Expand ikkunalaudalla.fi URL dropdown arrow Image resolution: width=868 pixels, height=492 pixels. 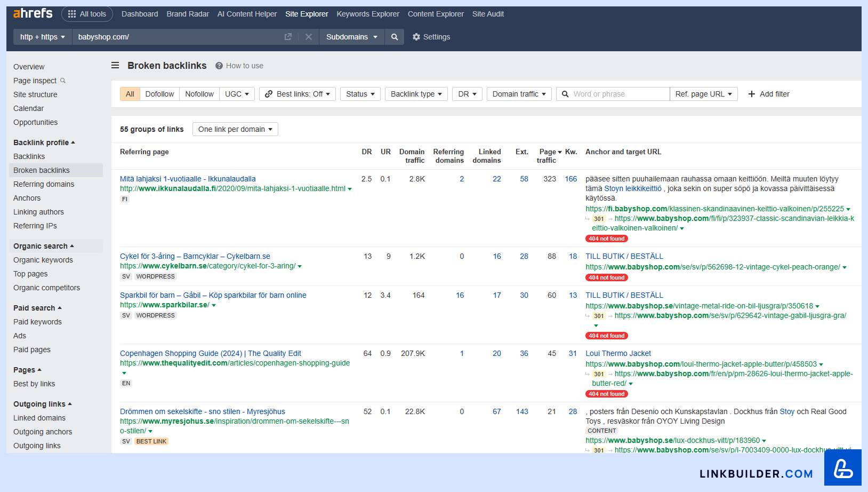click(x=350, y=189)
